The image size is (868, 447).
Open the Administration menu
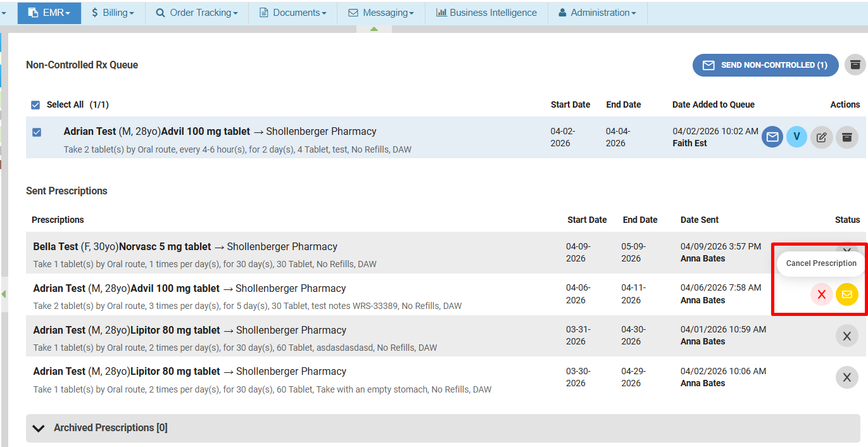597,13
